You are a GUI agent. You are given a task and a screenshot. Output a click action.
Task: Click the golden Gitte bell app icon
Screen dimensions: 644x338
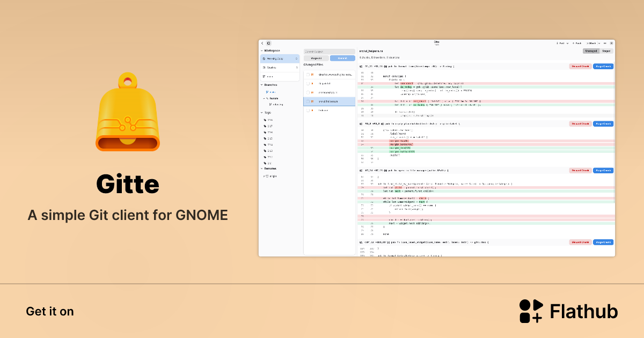(x=128, y=112)
